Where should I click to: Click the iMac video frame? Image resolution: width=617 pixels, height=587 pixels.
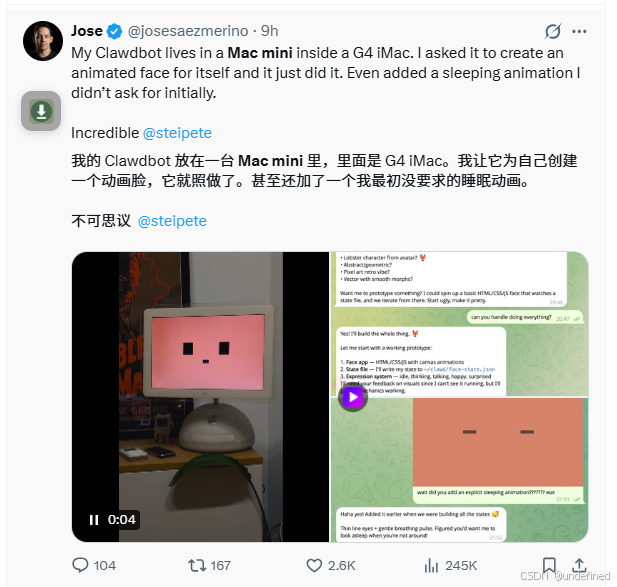click(201, 397)
